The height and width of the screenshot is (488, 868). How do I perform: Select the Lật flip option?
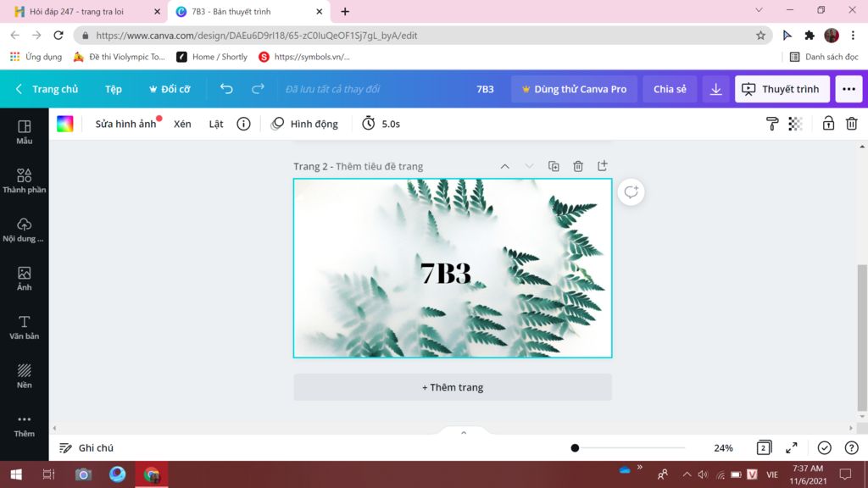pyautogui.click(x=216, y=124)
